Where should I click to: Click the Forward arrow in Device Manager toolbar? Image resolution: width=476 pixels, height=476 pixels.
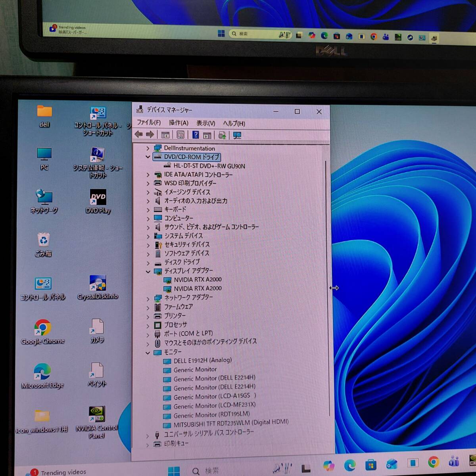pos(150,134)
